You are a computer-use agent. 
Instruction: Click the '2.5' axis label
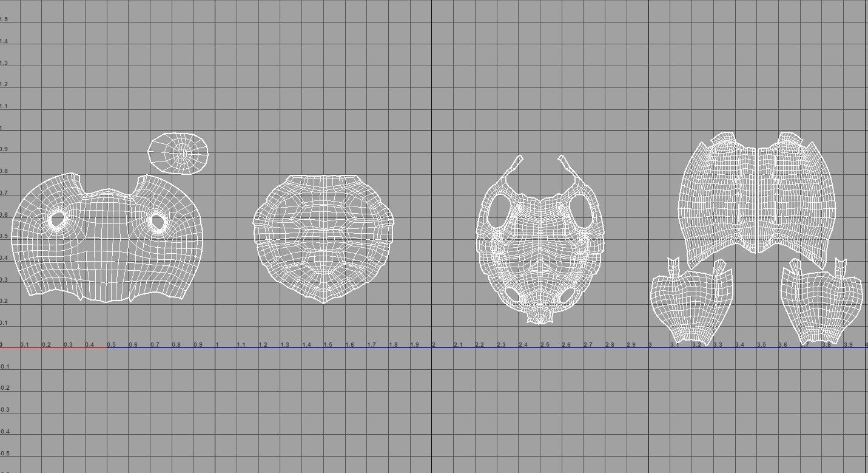coord(545,345)
